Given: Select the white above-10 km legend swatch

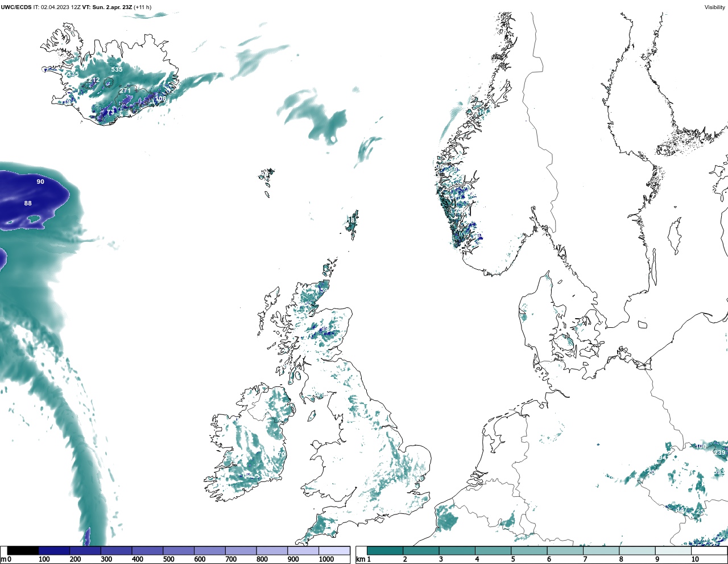Looking at the screenshot, I should point(709,551).
